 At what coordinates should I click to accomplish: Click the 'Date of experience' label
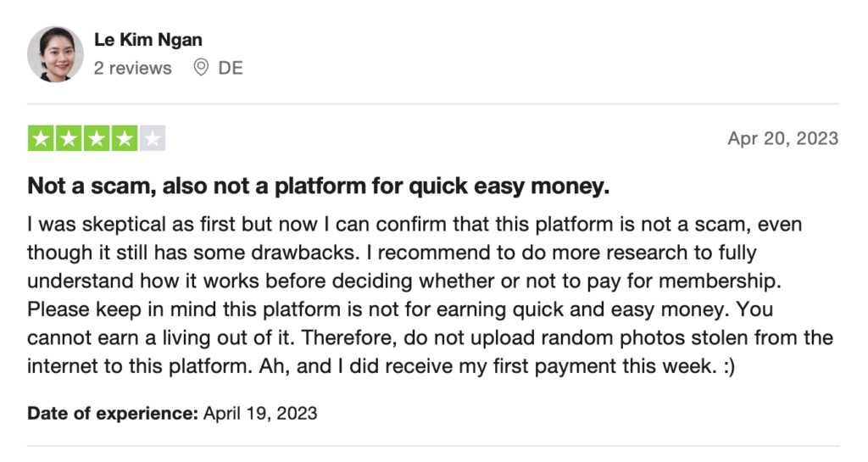113,414
